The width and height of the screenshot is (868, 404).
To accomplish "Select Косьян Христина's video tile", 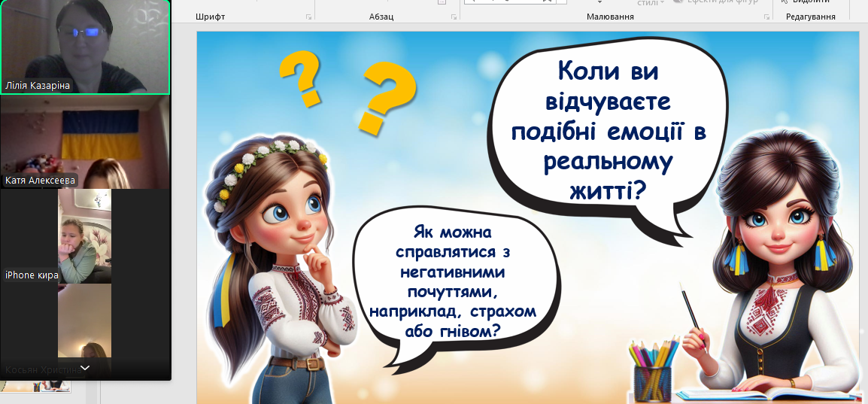I will click(x=85, y=331).
